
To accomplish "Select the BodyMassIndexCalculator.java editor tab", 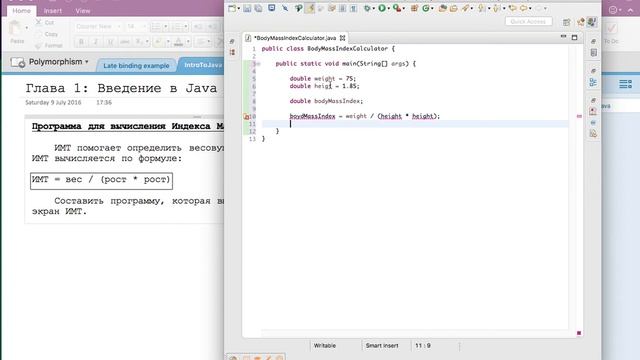I will (x=295, y=38).
